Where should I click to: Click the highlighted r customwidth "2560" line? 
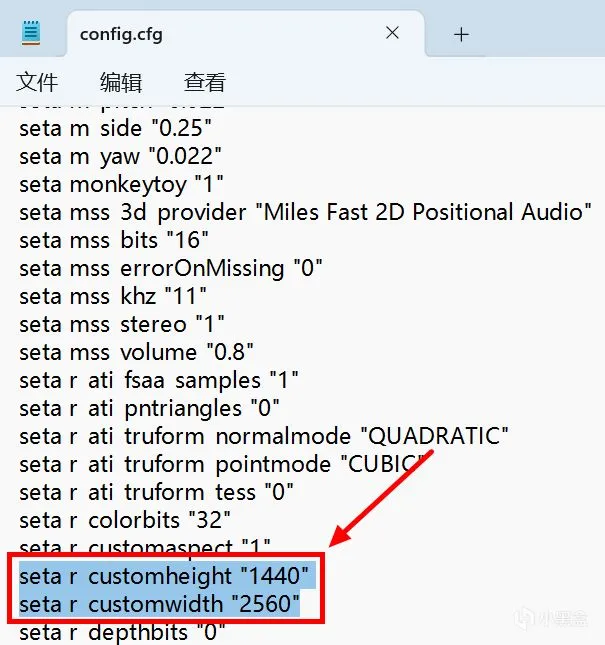pyautogui.click(x=159, y=604)
